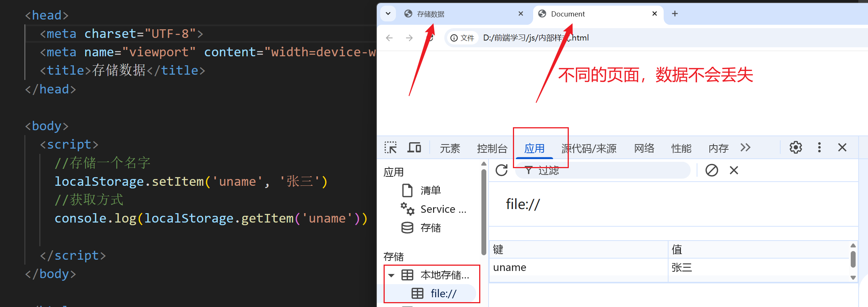Click the storage table scrollbar thumb
This screenshot has height=307, width=868.
click(853, 259)
